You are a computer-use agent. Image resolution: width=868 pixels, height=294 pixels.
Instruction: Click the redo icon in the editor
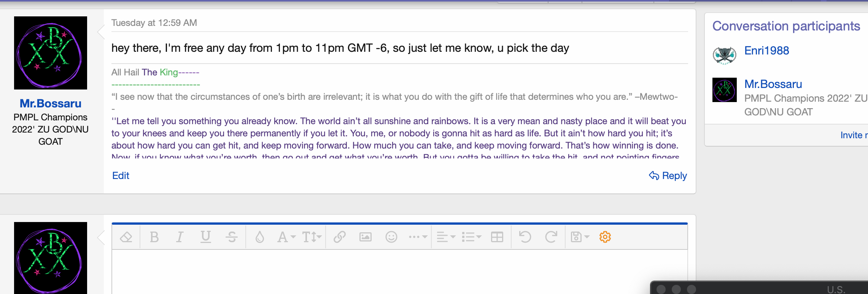click(551, 237)
